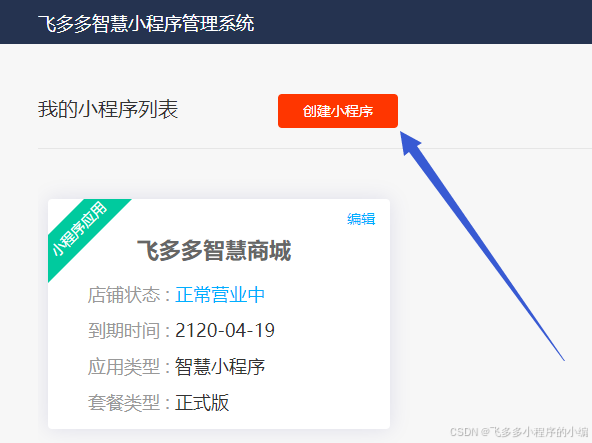The width and height of the screenshot is (592, 443).
Task: Select the expiry date 2120-04-19
Action: [225, 330]
